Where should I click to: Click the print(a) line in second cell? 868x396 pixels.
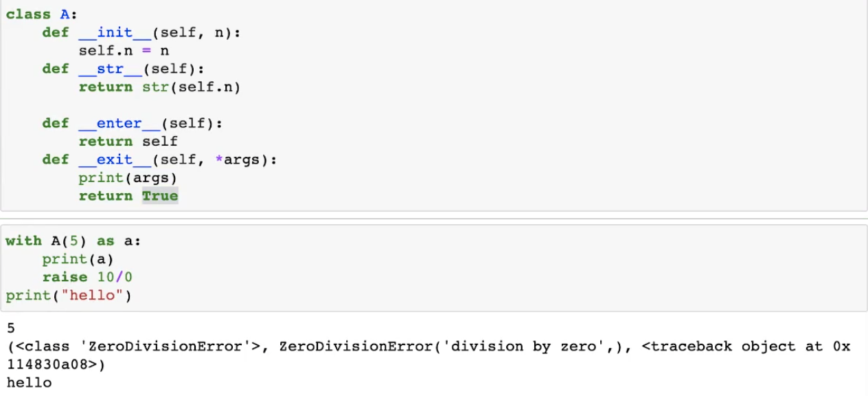[x=78, y=259]
